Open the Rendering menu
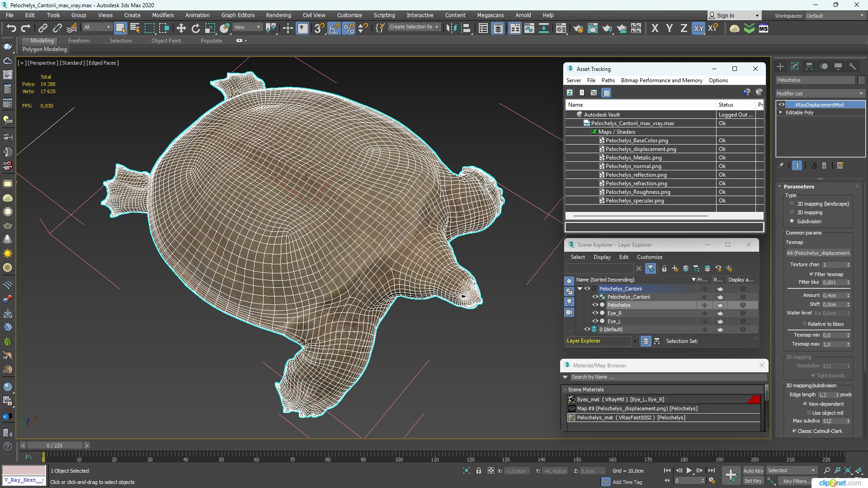This screenshot has height=488, width=868. (278, 15)
